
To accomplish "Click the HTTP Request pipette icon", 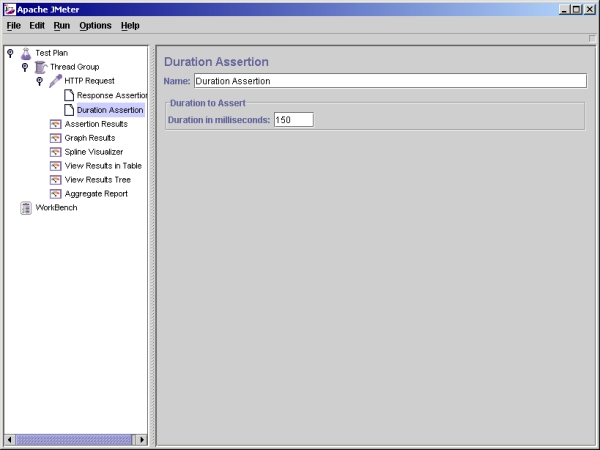I will point(55,81).
